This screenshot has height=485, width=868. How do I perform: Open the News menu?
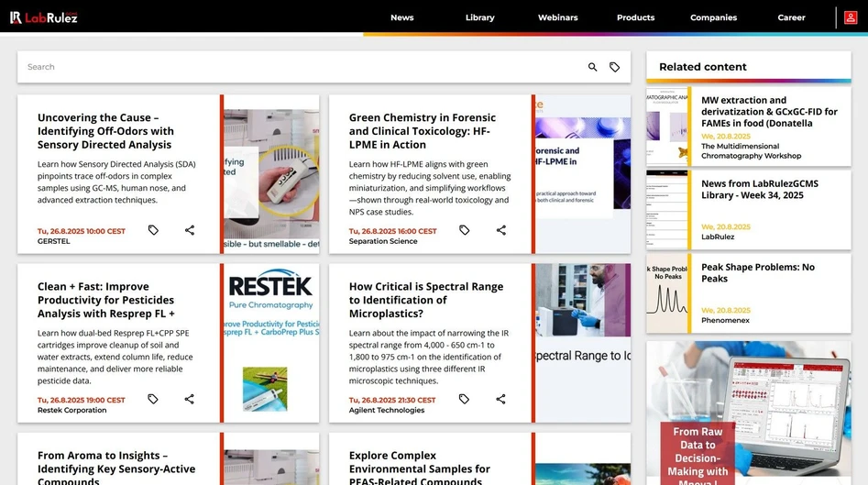[x=401, y=17]
